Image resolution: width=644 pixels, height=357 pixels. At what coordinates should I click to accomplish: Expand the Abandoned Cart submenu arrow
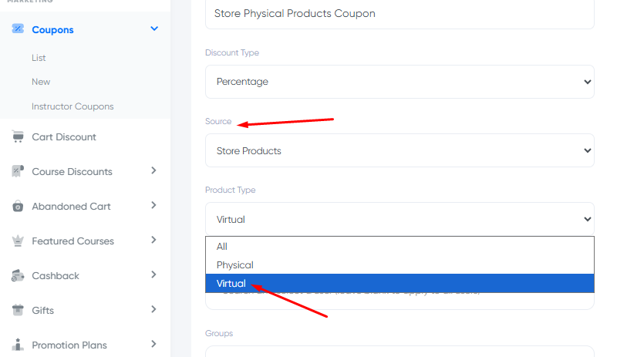[153, 205]
